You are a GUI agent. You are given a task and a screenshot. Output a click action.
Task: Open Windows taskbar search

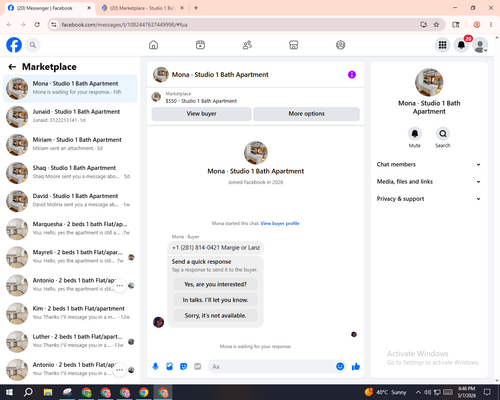[28, 392]
